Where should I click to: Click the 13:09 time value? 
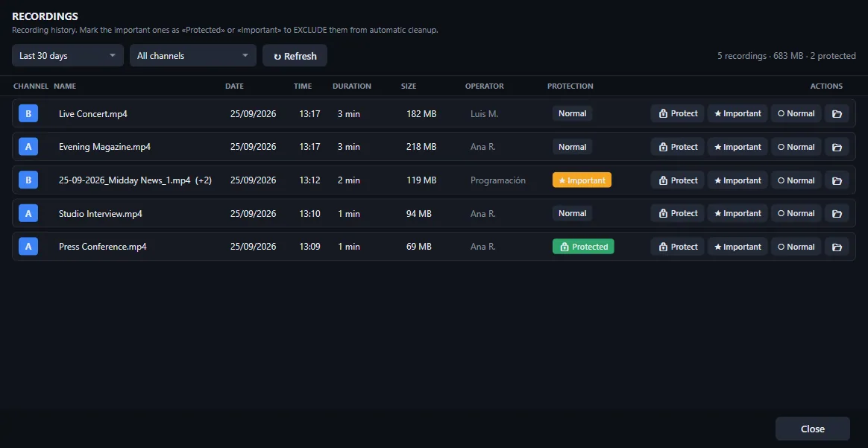click(x=309, y=247)
